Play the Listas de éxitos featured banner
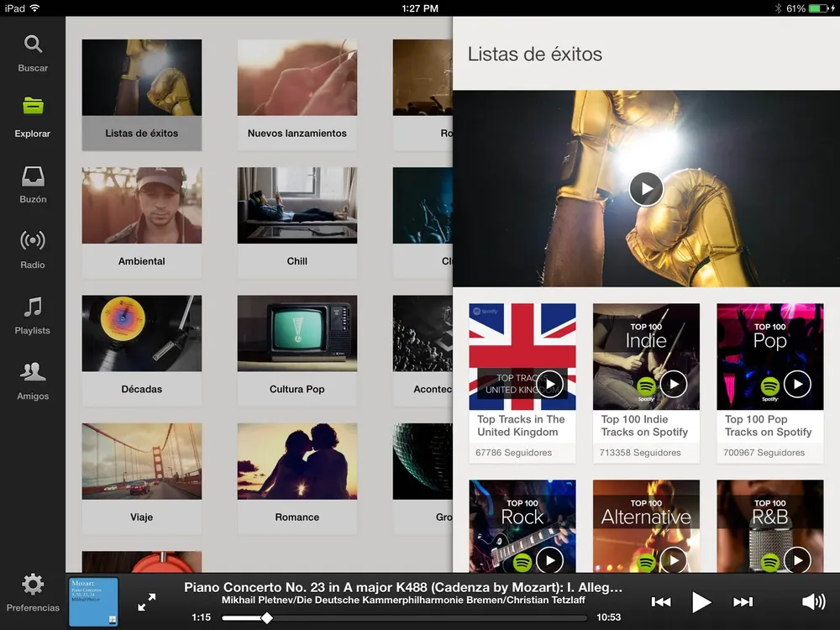Screen dimensions: 840x630 (646, 189)
